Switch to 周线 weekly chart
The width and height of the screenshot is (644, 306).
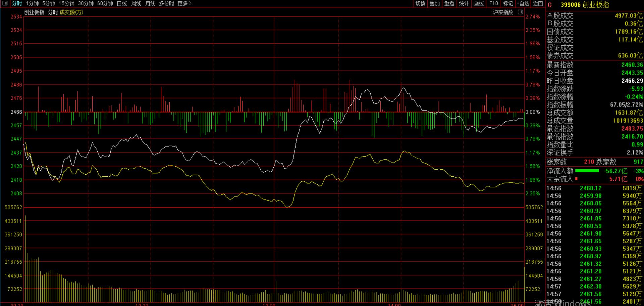point(136,3)
